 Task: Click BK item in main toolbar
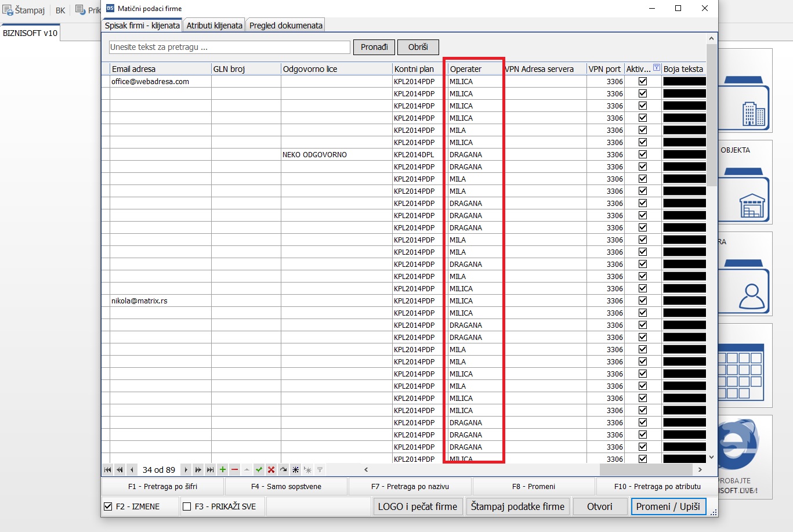(x=60, y=10)
